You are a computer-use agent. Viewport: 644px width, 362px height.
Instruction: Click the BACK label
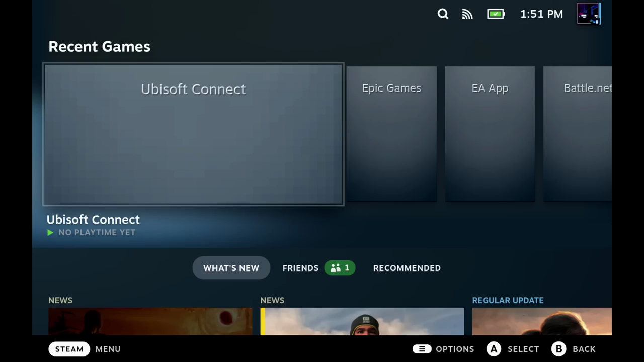(x=584, y=349)
